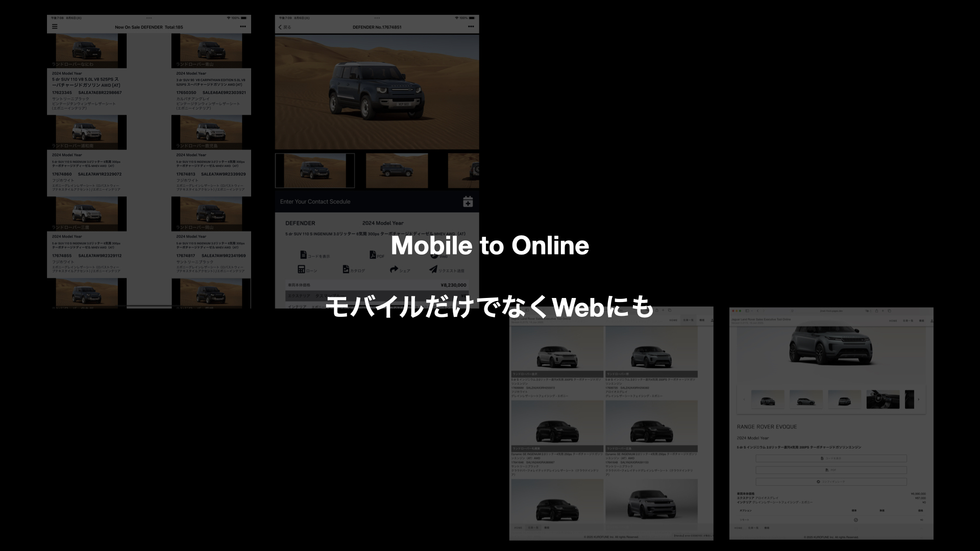The height and width of the screenshot is (551, 980).
Task: Tap the calendar add schedule icon
Action: (468, 202)
